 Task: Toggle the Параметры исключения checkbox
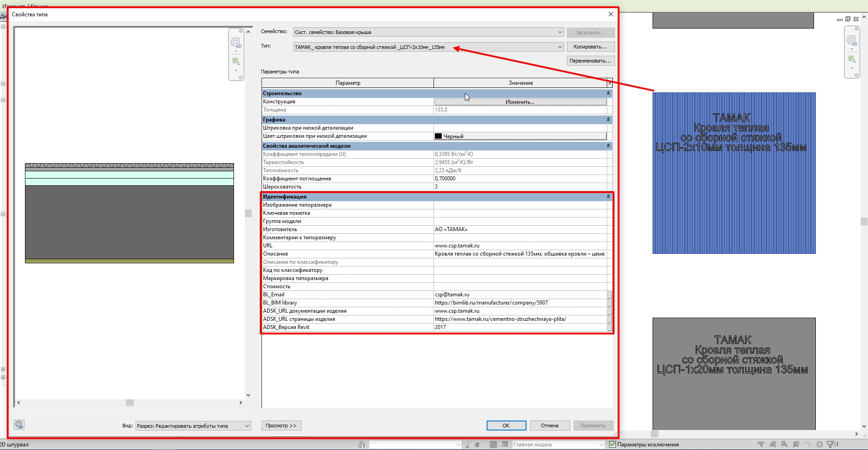coord(612,445)
